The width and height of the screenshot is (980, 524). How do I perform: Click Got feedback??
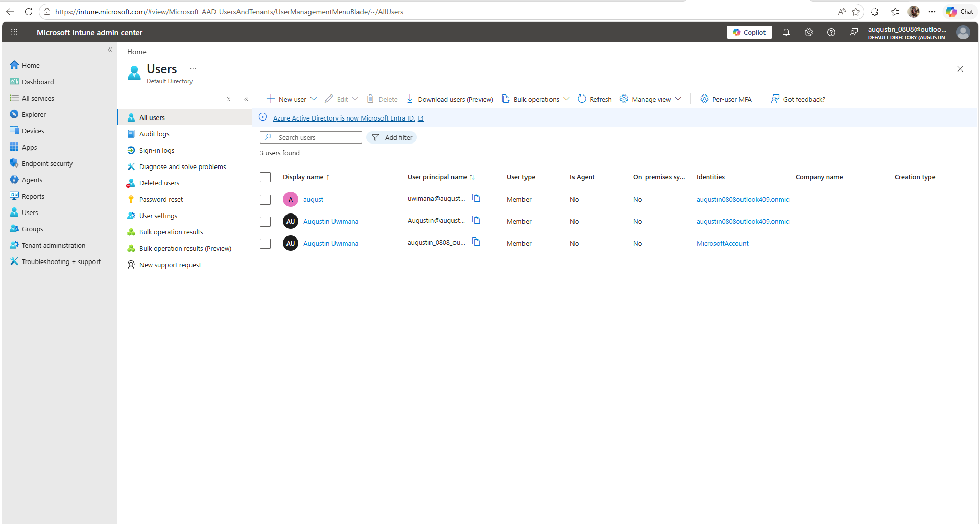tap(798, 99)
